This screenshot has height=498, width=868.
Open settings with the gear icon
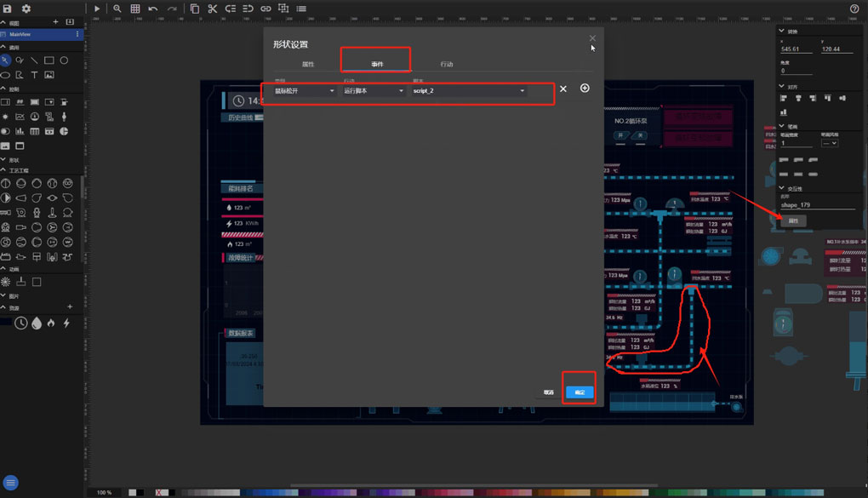pos(26,9)
